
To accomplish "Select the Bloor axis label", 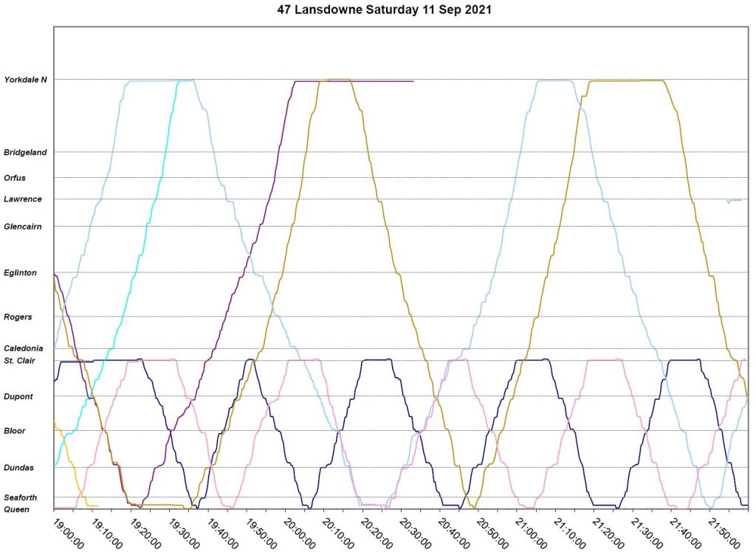I will [15, 431].
